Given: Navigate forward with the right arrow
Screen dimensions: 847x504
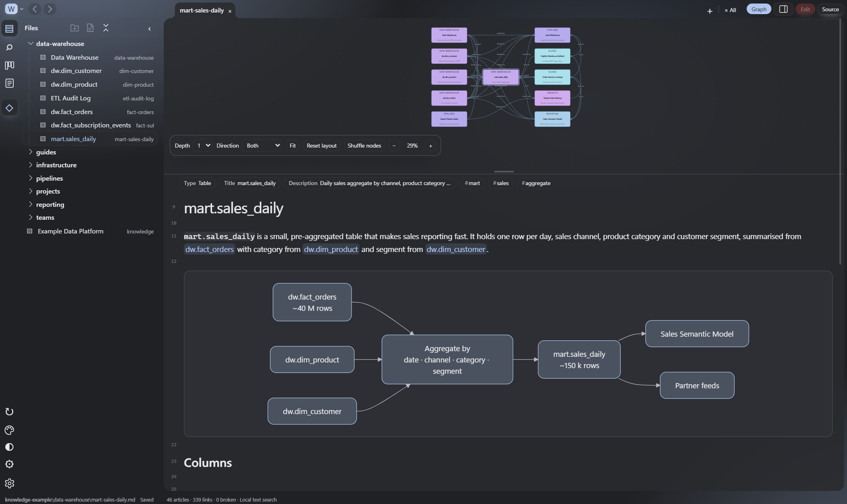Looking at the screenshot, I should pos(50,9).
